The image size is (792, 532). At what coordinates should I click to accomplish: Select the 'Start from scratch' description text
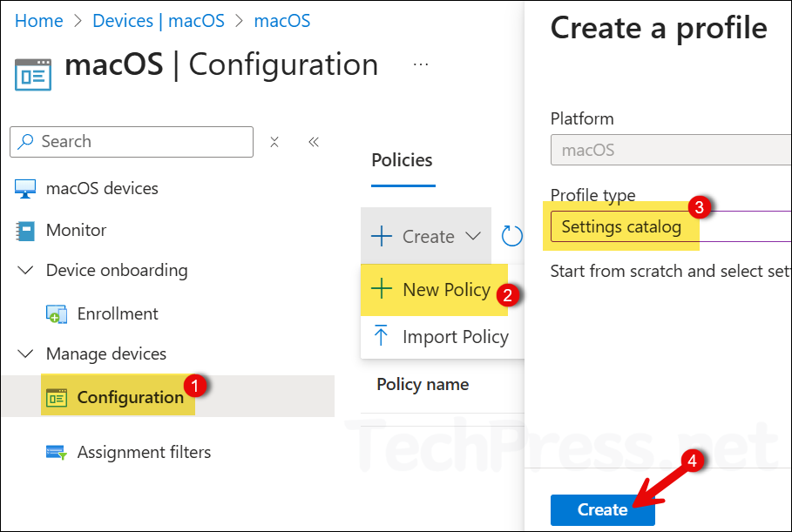pyautogui.click(x=671, y=271)
